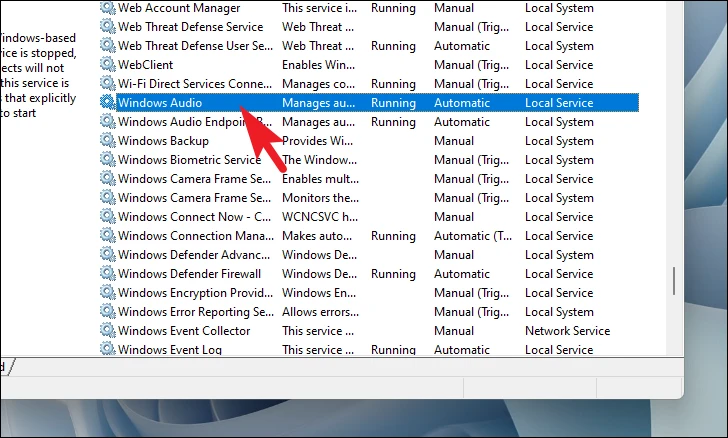The width and height of the screenshot is (728, 438).
Task: Click gear icon beside Windows Event Collector
Action: coord(108,331)
